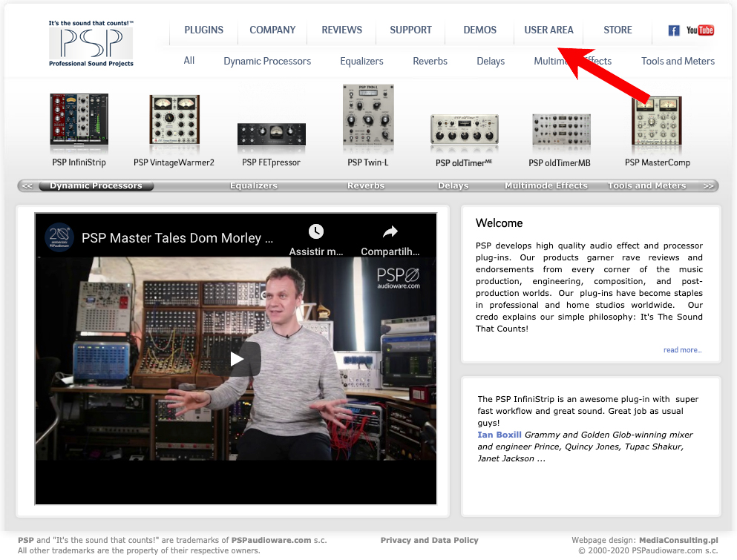Open the COMPANY menu
Image resolution: width=737 pixels, height=560 pixels.
pos(272,30)
